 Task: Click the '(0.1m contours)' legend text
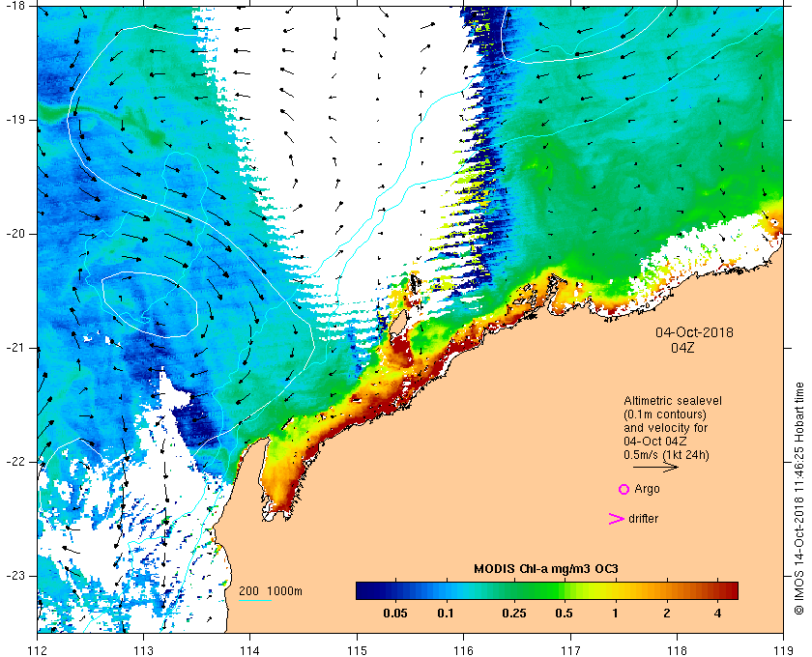665,414
